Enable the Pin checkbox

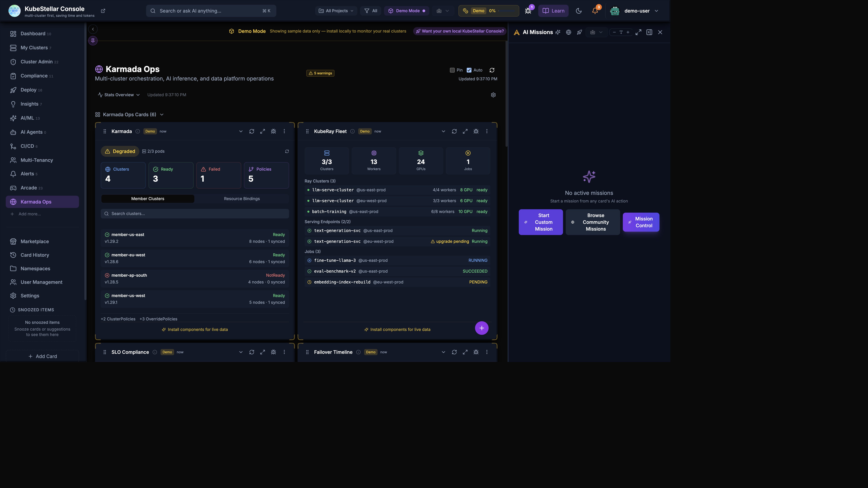coord(452,70)
